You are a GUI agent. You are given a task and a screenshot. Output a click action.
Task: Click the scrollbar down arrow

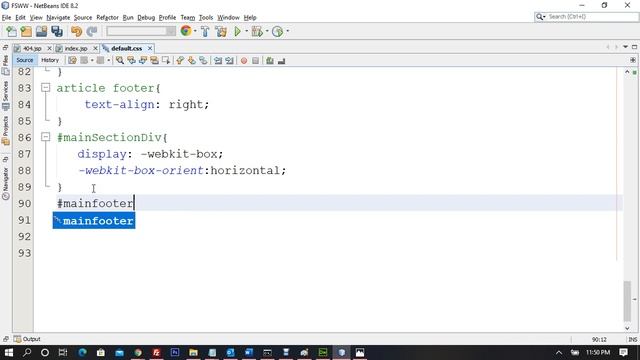point(627,328)
